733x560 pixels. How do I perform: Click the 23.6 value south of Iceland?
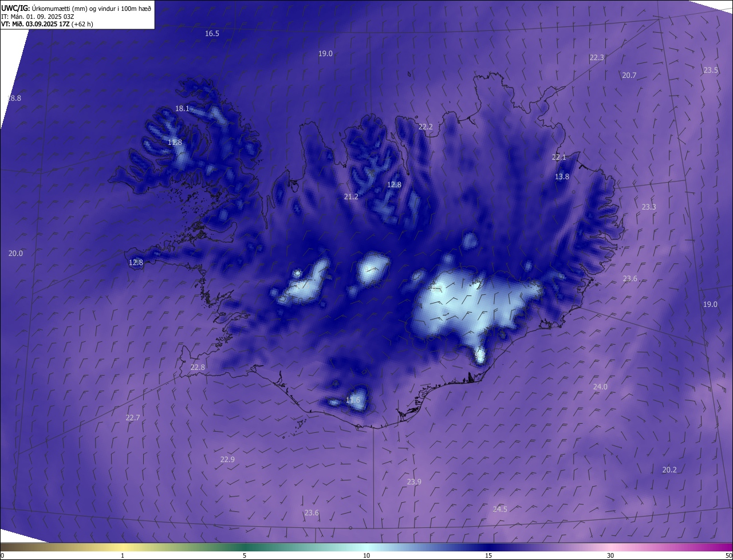[312, 513]
